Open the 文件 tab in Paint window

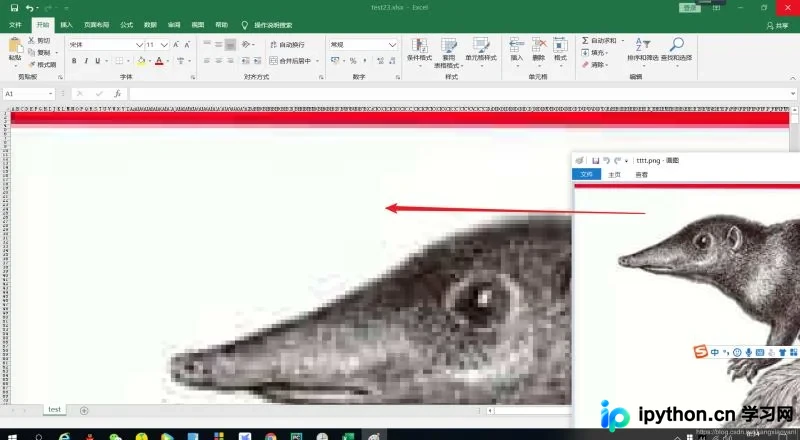tap(587, 175)
